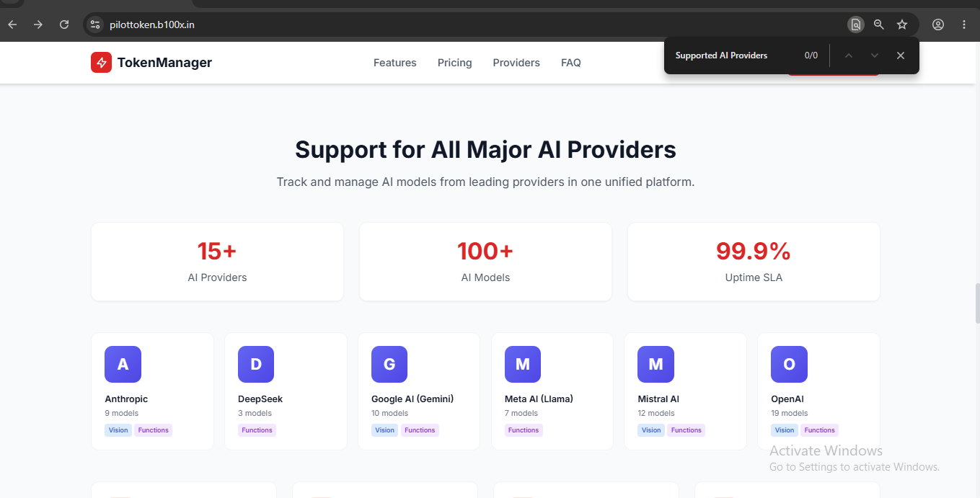Viewport: 980px width, 498px height.
Task: Click the '19 models' text under OpenAI
Action: pyautogui.click(x=790, y=414)
